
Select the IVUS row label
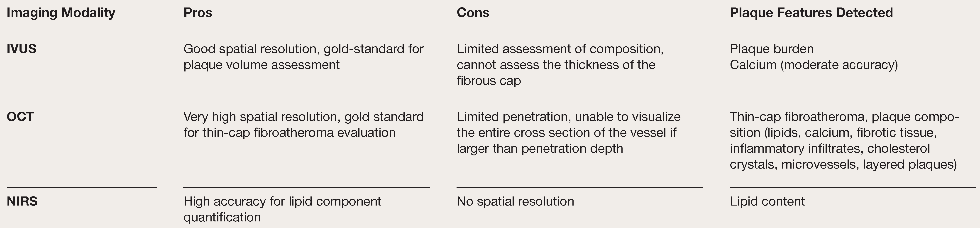click(x=21, y=49)
